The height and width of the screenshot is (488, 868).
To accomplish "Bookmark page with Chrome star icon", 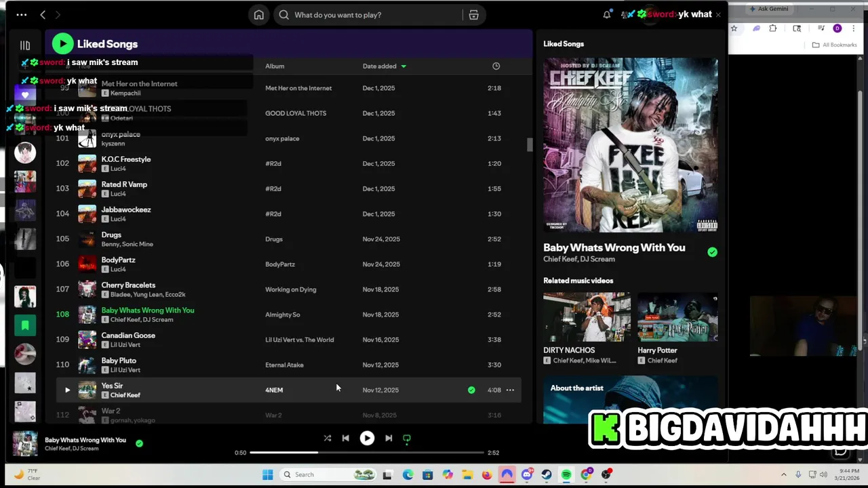I will (x=734, y=28).
